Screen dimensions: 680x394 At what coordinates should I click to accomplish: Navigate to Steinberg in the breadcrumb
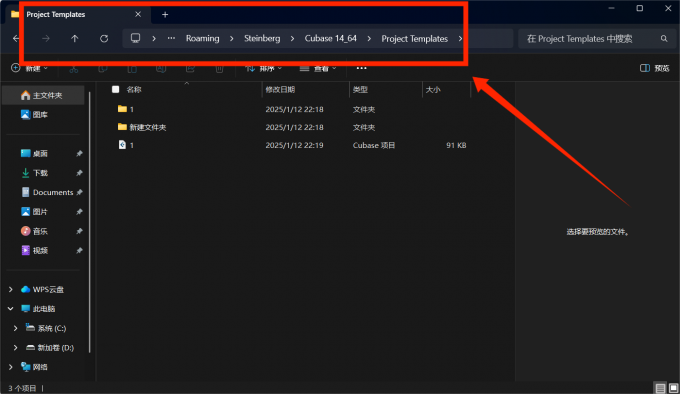[262, 39]
